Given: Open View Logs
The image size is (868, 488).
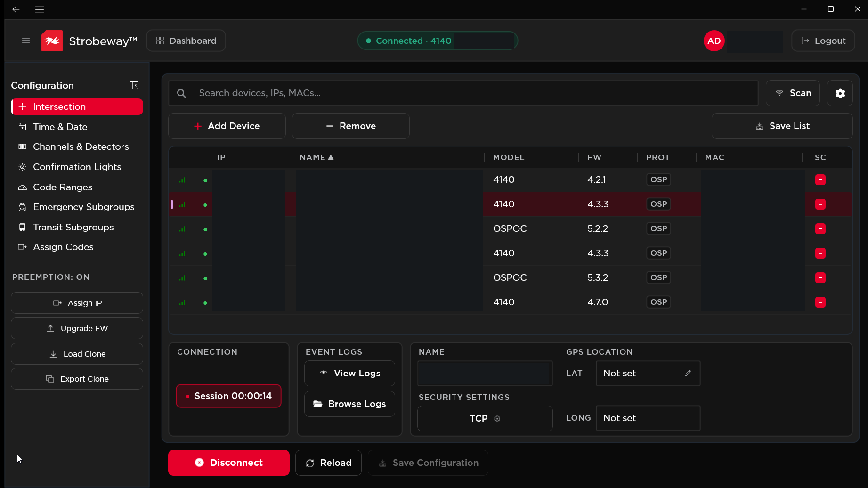Looking at the screenshot, I should tap(349, 373).
